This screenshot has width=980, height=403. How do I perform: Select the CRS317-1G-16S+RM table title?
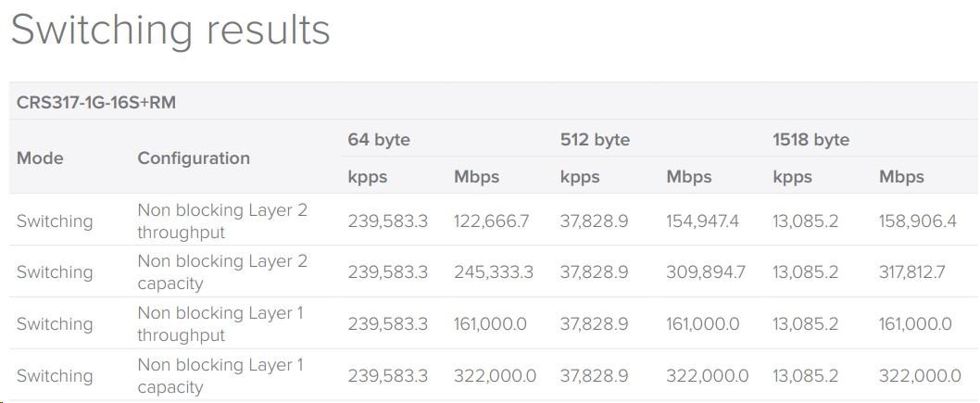(96, 103)
